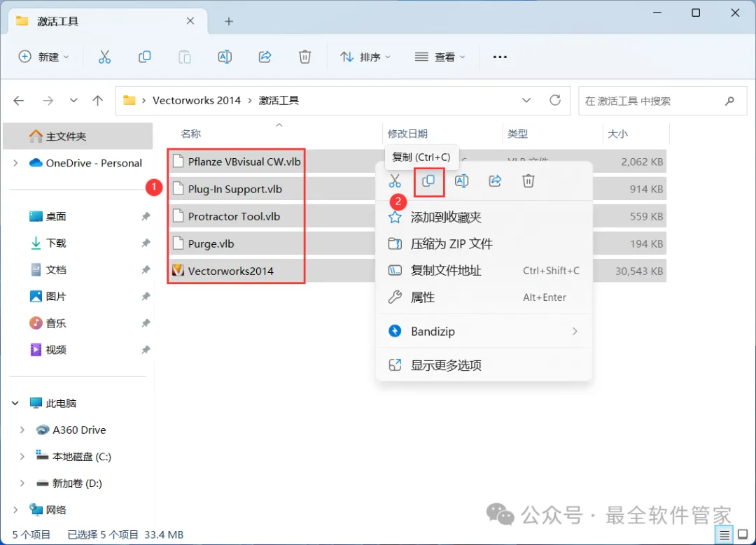Click the search box 在 激活工具 中搜索

663,101
